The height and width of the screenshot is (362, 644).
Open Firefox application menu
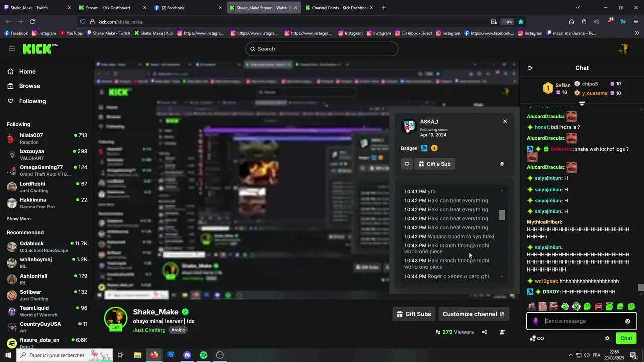point(636,22)
